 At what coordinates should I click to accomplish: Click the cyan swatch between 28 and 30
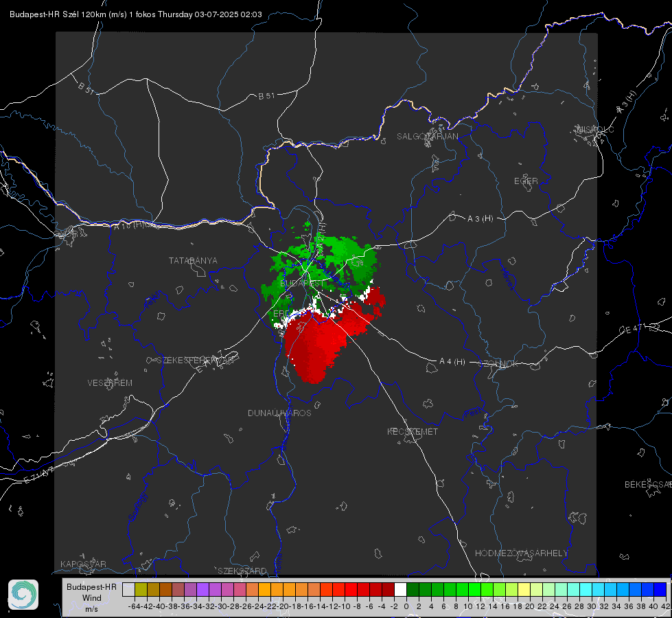(586, 589)
